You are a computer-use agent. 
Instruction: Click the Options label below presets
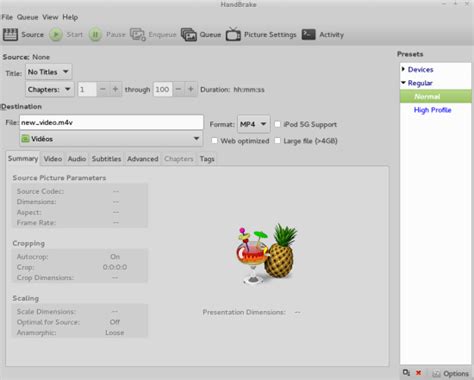click(x=456, y=374)
